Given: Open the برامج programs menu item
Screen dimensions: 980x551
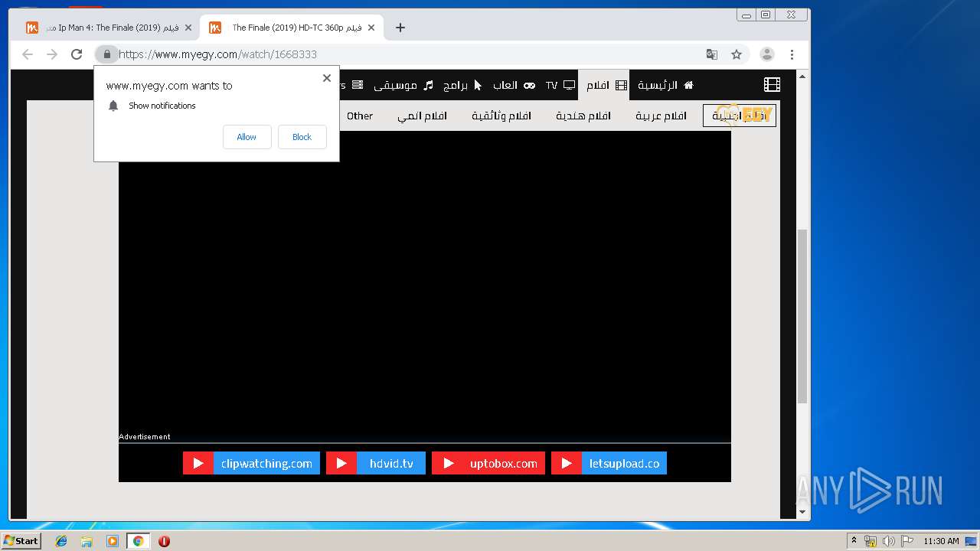Looking at the screenshot, I should coord(462,85).
